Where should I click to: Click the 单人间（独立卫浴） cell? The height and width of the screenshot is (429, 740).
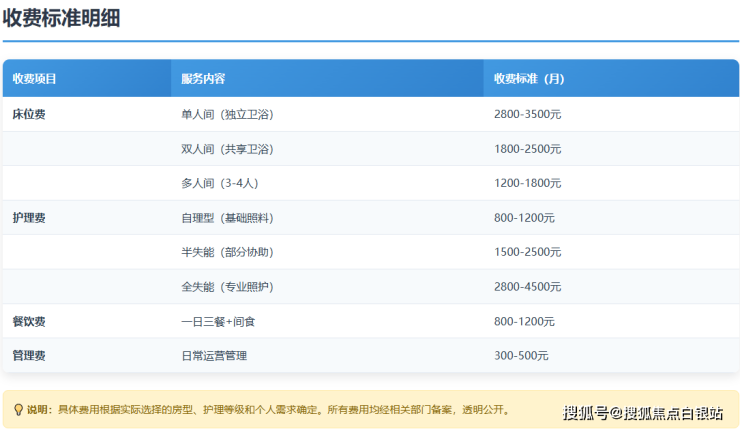(x=227, y=114)
